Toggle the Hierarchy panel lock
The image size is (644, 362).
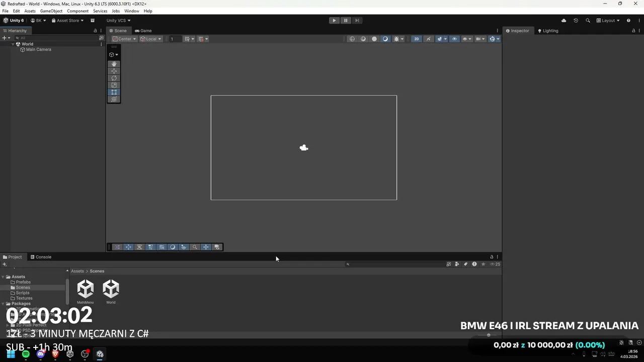pyautogui.click(x=95, y=31)
